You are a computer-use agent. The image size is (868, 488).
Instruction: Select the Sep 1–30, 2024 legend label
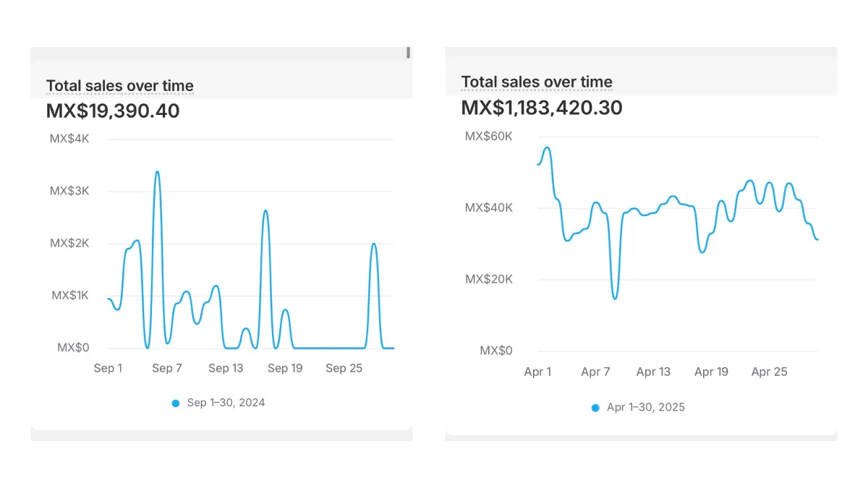pos(226,403)
